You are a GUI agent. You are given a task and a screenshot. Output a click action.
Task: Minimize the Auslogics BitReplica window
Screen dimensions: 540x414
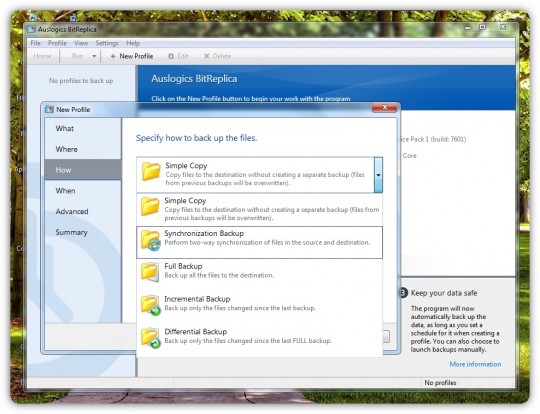468,27
